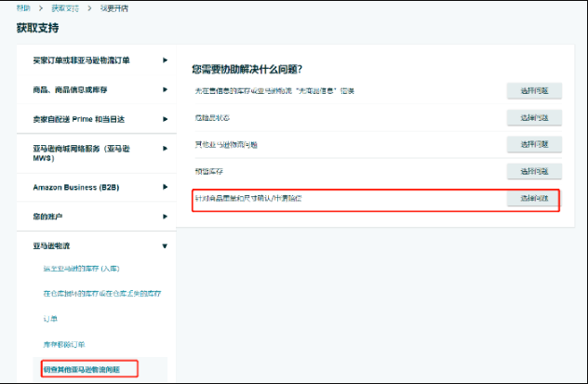Go to 帮助 in the breadcrumb
Image resolution: width=588 pixels, height=384 pixels.
pyautogui.click(x=23, y=8)
